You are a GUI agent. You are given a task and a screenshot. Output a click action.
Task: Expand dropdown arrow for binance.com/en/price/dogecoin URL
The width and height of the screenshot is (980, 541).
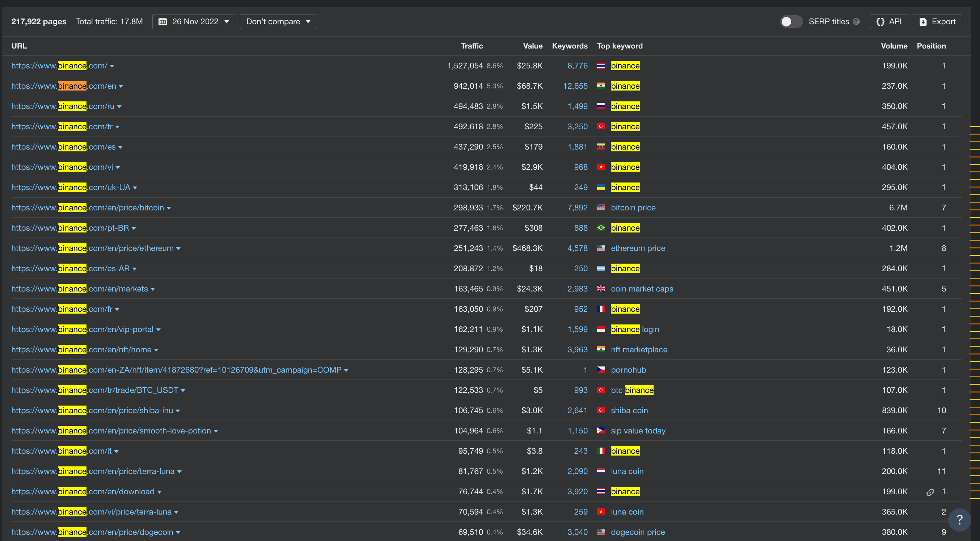(178, 533)
